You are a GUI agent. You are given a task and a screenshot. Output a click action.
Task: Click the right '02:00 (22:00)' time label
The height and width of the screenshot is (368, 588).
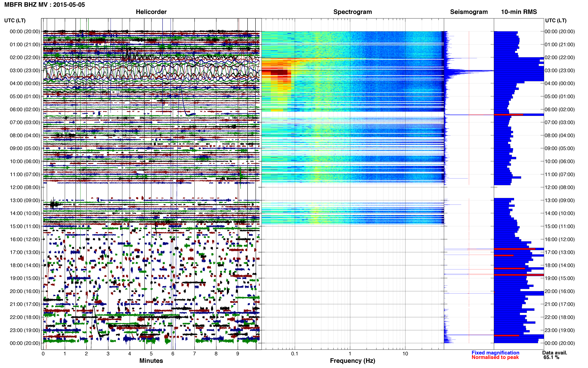coord(560,57)
